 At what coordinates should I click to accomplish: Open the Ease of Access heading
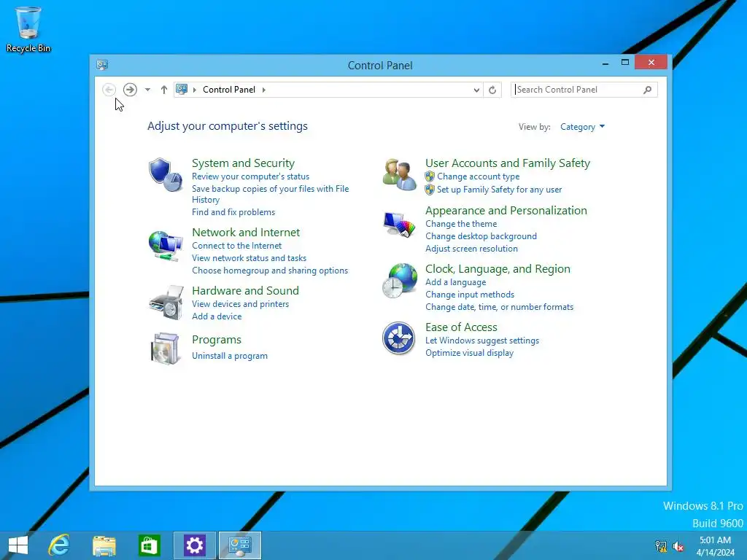pos(461,327)
